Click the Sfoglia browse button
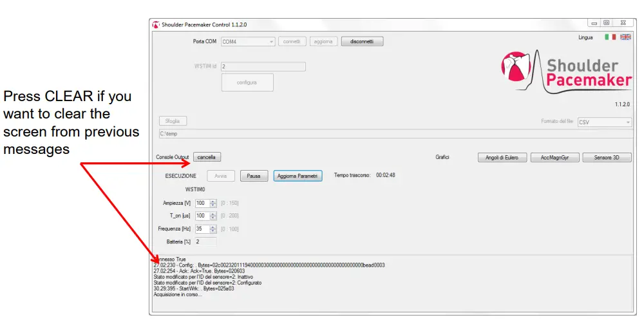Viewport: 644px width, 322px height. pos(173,121)
